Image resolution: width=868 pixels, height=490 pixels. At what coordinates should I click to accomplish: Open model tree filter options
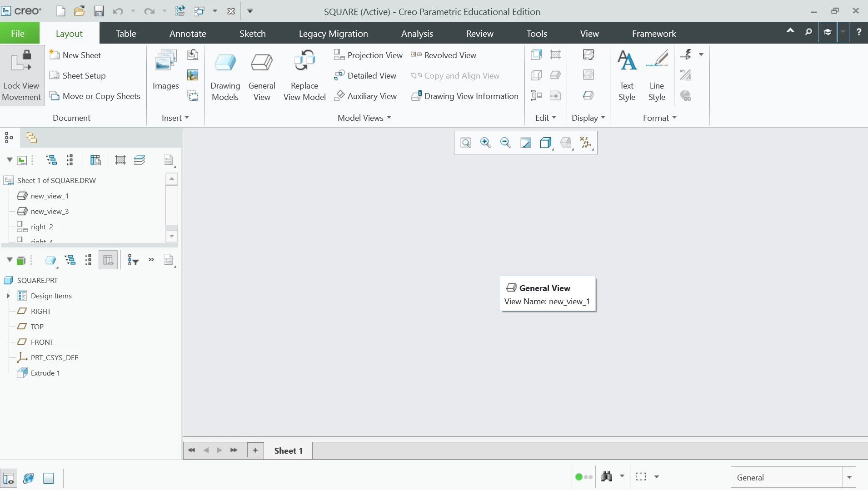pyautogui.click(x=133, y=260)
